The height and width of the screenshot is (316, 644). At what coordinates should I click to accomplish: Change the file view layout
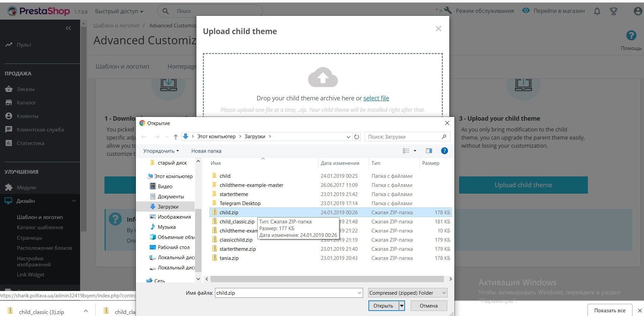click(406, 151)
